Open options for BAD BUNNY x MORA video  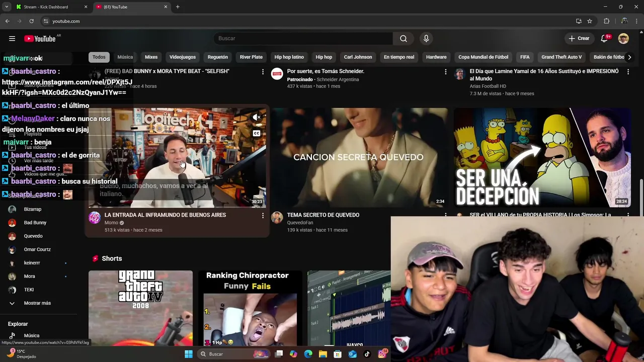pyautogui.click(x=263, y=72)
